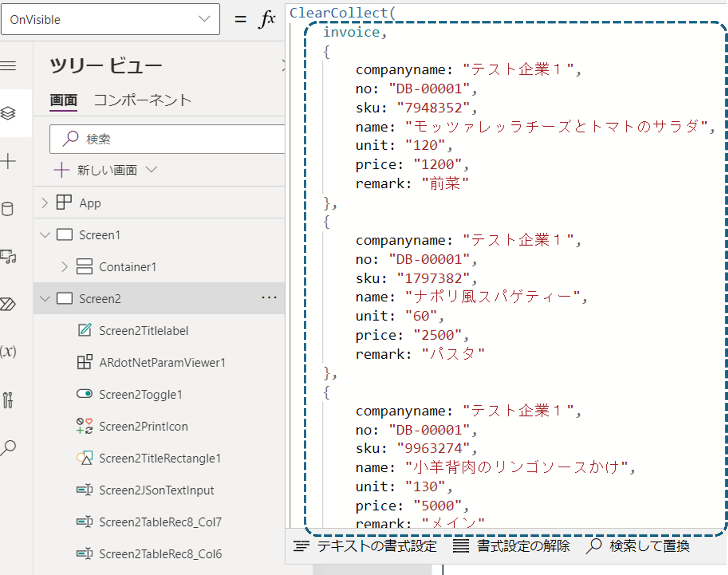728x575 pixels.
Task: Click the "小羊背肉のリンゴソースかけ" name value
Action: [x=516, y=467]
